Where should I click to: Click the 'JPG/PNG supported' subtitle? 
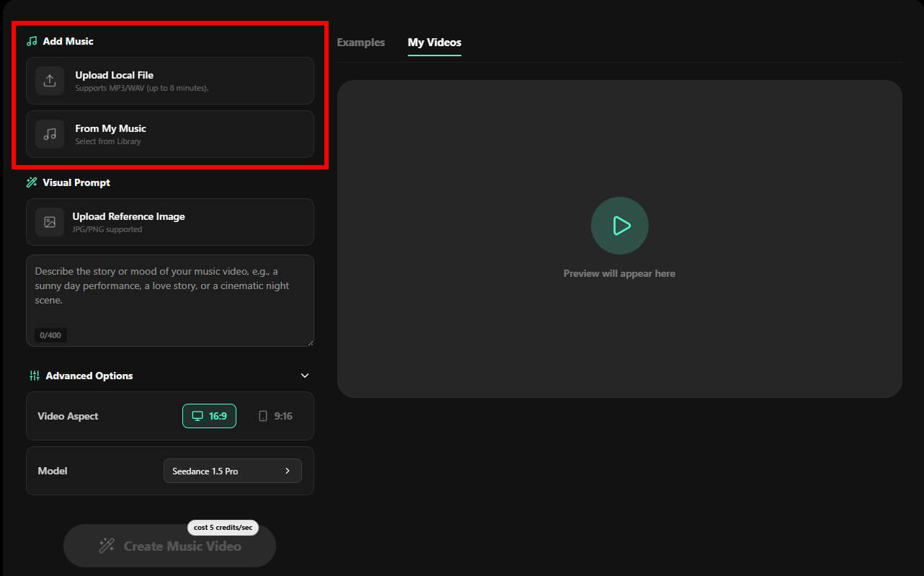point(107,230)
